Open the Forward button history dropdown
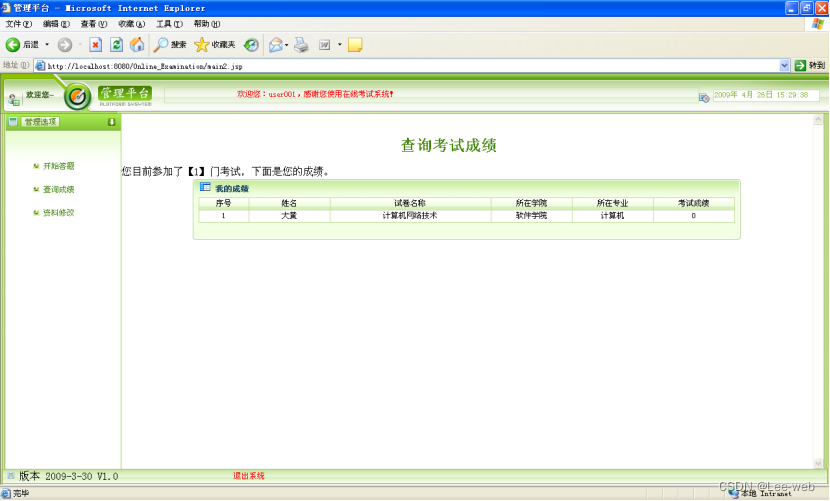 point(80,45)
